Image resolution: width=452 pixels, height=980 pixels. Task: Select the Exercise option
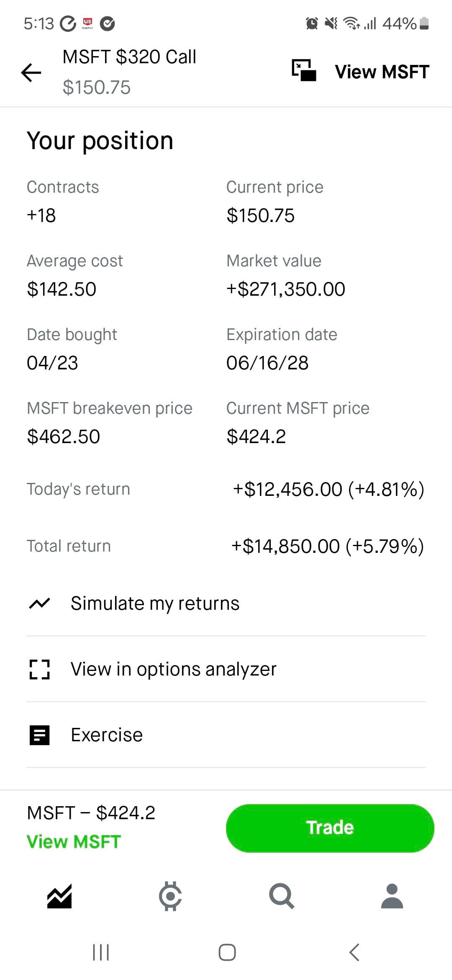(x=107, y=735)
